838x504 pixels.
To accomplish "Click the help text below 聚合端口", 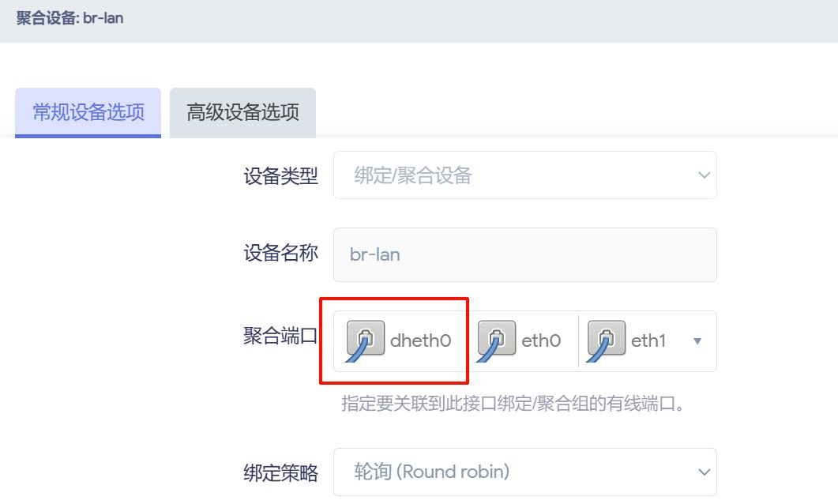I will [x=512, y=404].
